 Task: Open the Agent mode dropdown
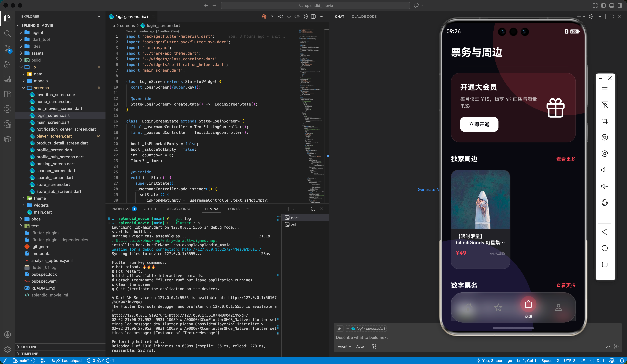tap(344, 346)
